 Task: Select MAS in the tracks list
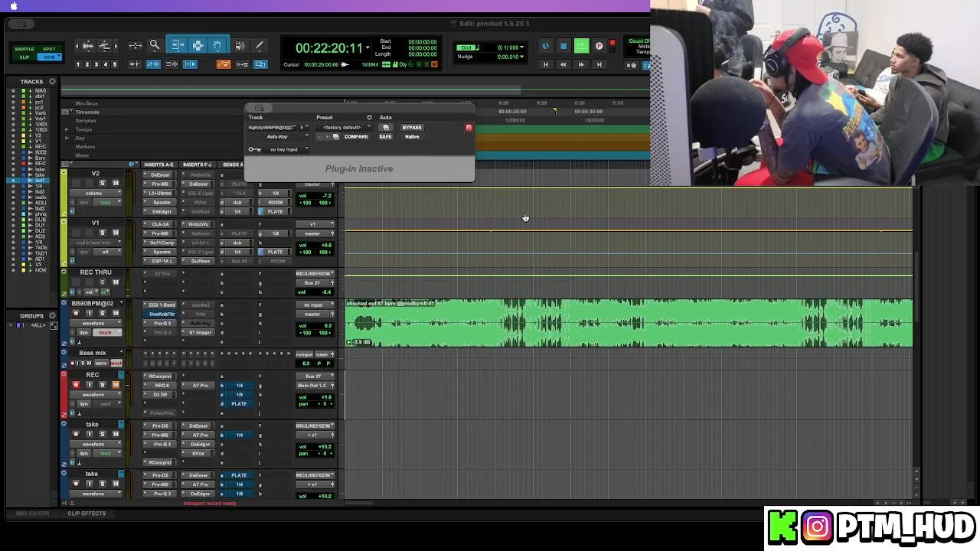[x=41, y=91]
